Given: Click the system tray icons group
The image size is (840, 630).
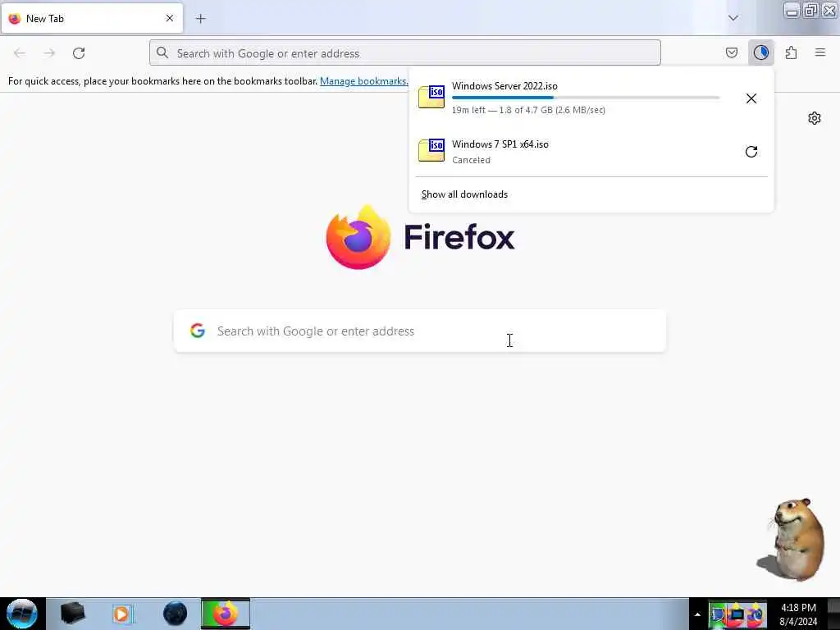Looking at the screenshot, I should tap(737, 614).
